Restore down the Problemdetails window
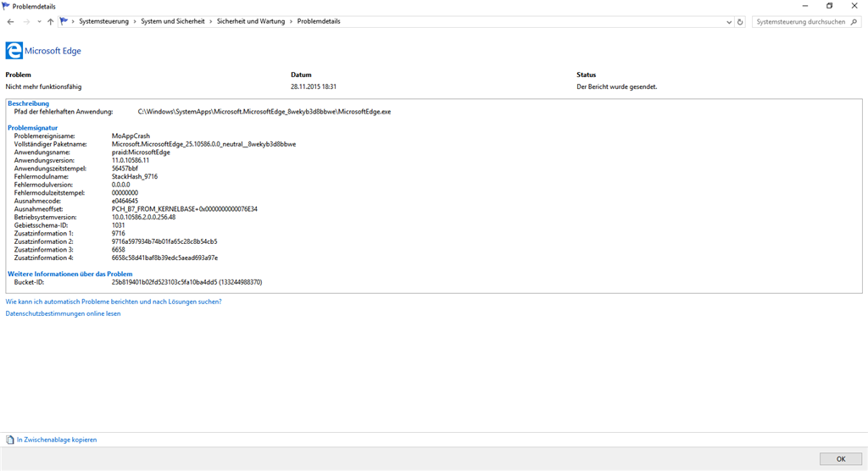This screenshot has width=868, height=471. pos(829,6)
